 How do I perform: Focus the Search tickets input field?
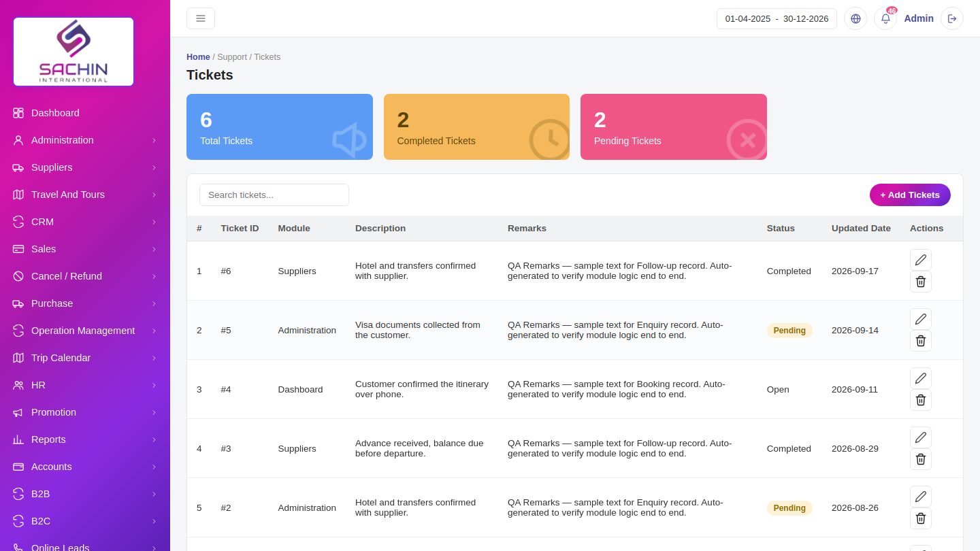274,195
